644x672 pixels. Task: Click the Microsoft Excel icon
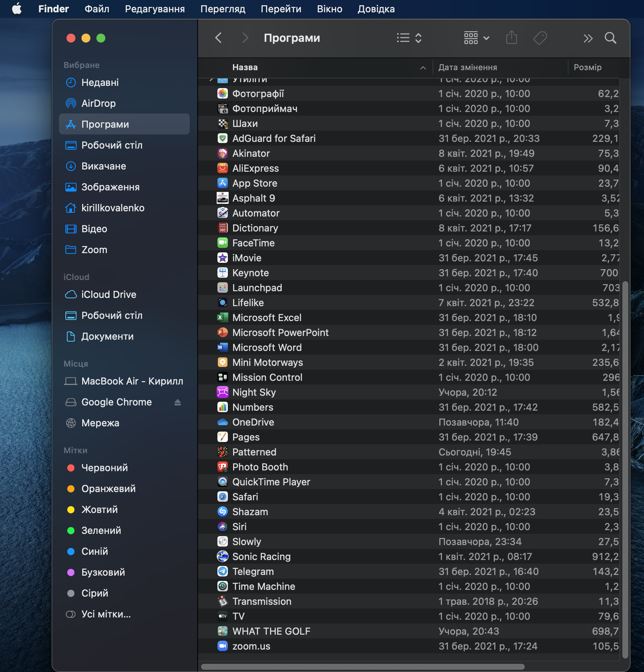tap(223, 318)
